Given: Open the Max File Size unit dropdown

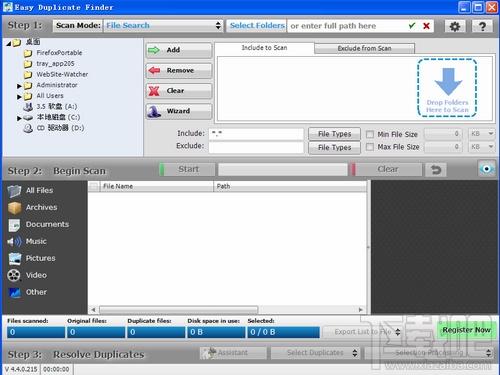Looking at the screenshot, I should coord(481,147).
